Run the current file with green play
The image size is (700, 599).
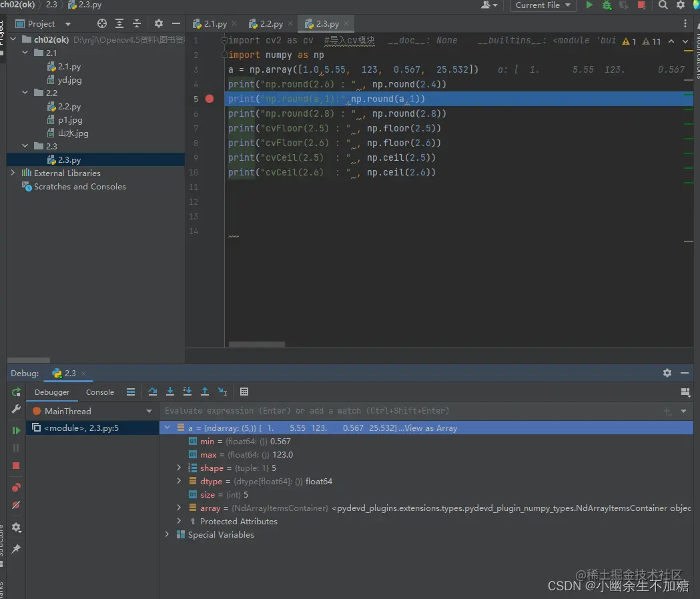coord(589,5)
